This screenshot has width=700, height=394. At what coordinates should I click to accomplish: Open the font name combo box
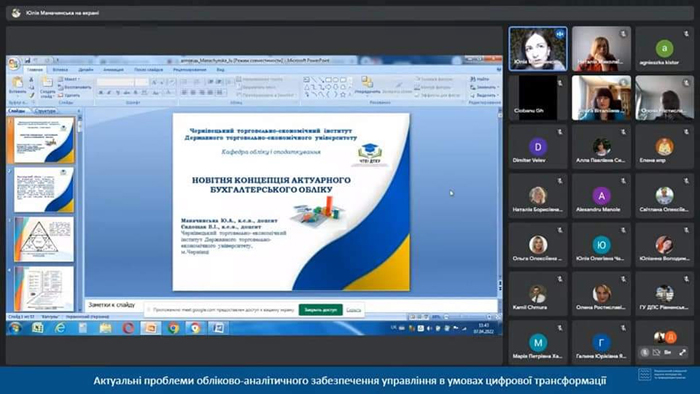pyautogui.click(x=115, y=82)
